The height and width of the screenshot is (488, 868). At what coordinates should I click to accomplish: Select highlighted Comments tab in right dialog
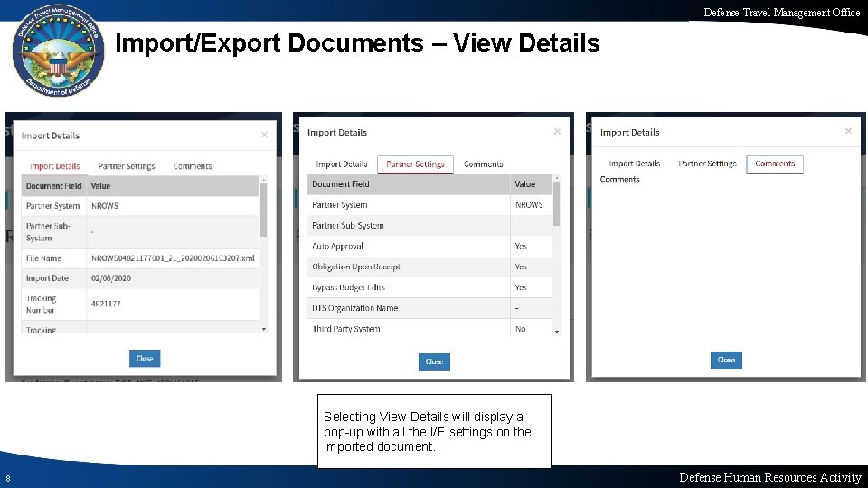(775, 164)
